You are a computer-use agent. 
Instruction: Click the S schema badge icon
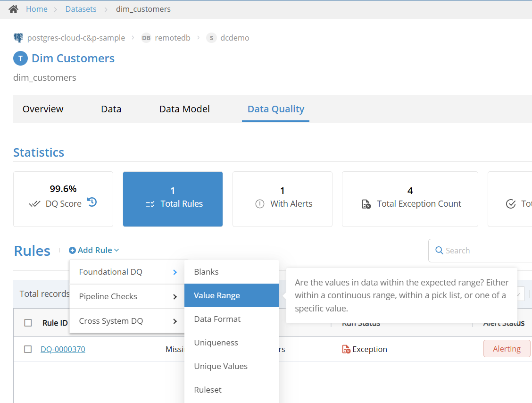211,38
